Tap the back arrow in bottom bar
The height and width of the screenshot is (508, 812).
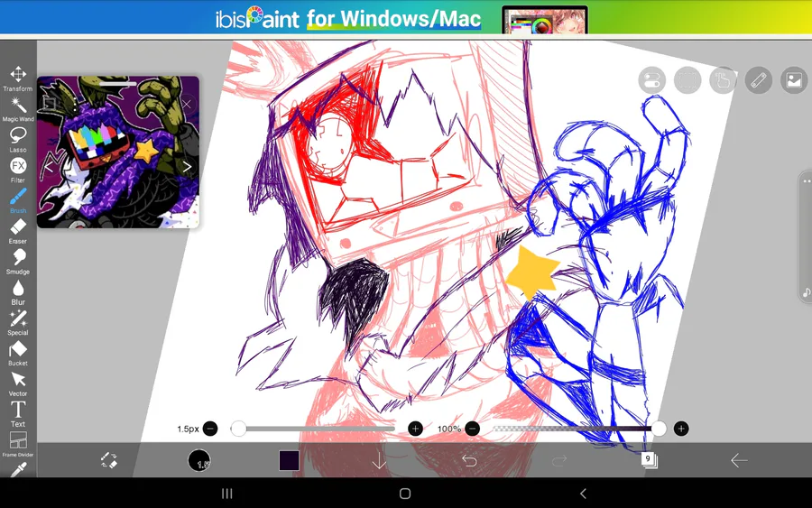point(739,460)
